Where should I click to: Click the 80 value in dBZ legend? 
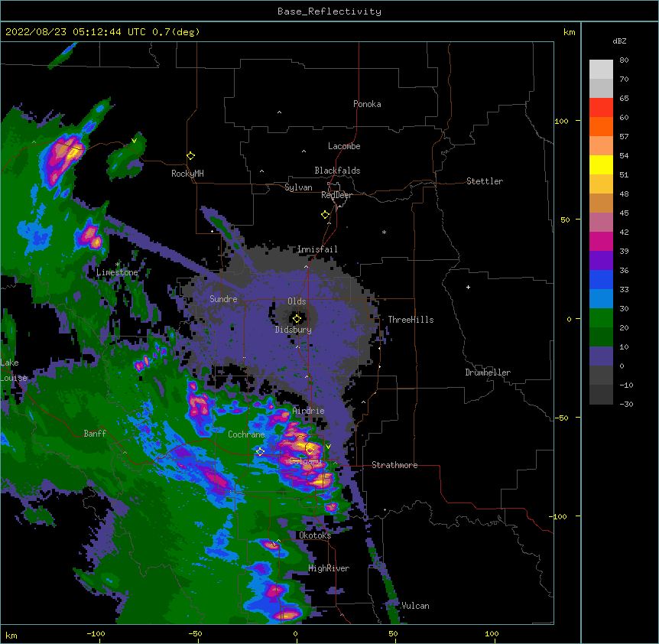(624, 60)
